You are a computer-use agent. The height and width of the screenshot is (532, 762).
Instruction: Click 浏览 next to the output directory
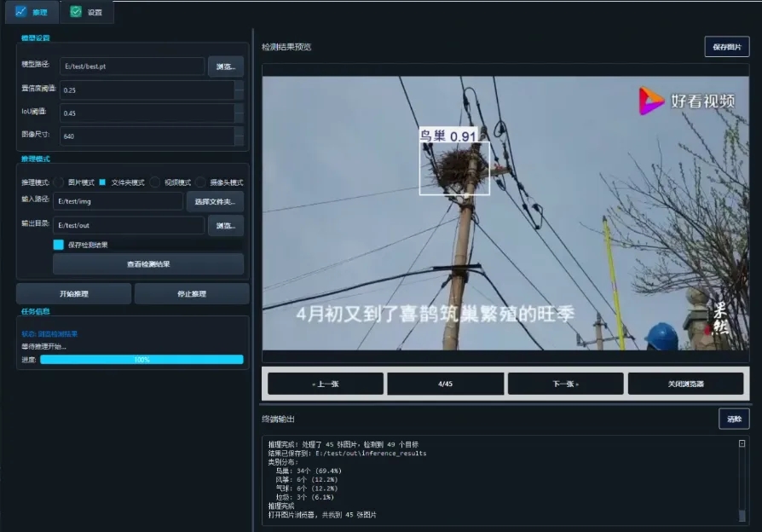[x=226, y=226]
